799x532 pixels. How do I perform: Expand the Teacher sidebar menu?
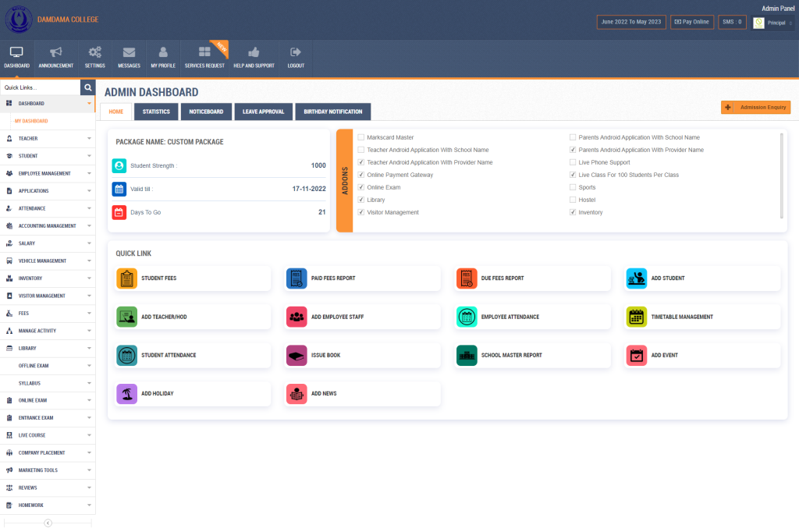pyautogui.click(x=48, y=139)
